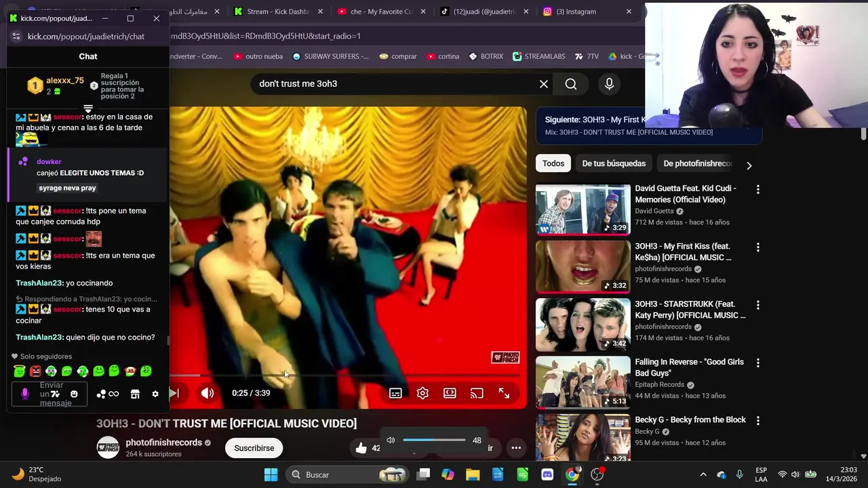Image resolution: width=868 pixels, height=488 pixels.
Task: Click the infinity loop icon in chat
Action: [x=114, y=394]
